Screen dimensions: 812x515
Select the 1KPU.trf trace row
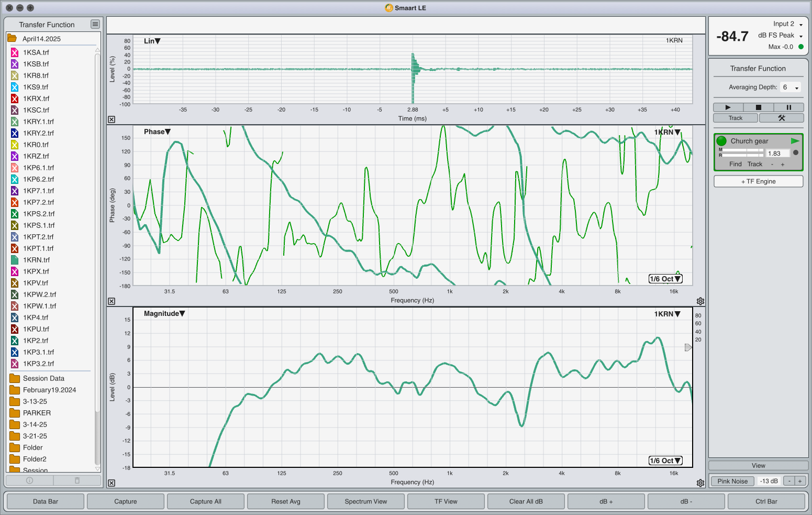51,329
